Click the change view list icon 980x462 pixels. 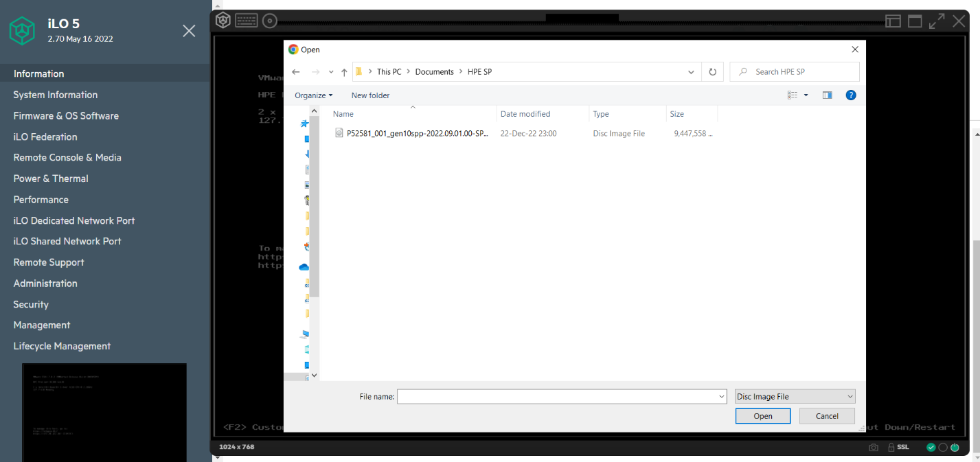pos(793,95)
